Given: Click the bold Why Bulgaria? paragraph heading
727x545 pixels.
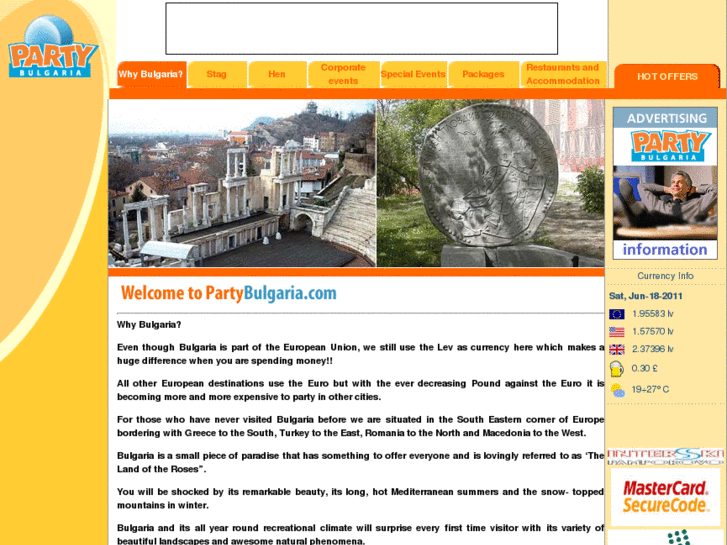Looking at the screenshot, I should pos(149,325).
